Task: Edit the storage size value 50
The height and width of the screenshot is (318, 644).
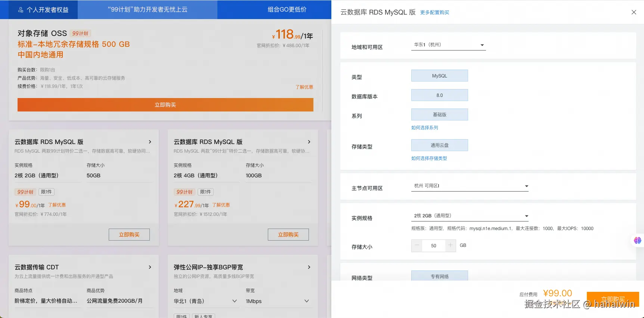Action: [434, 246]
